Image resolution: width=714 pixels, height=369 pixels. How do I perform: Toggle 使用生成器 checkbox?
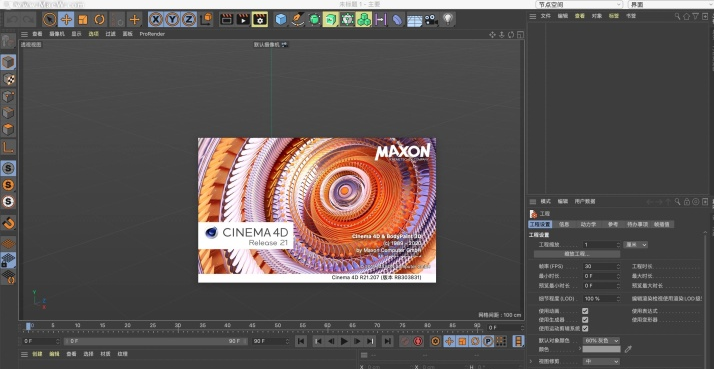(585, 320)
